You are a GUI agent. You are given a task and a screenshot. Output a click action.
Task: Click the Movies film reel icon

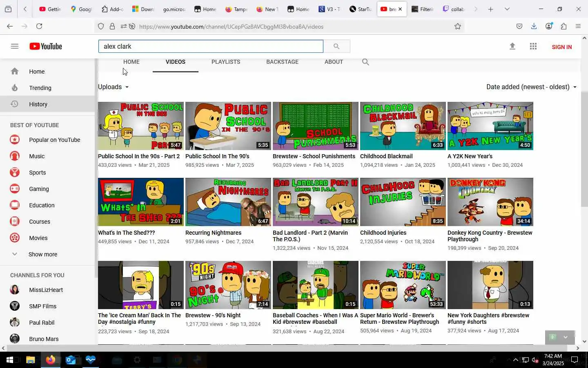pos(15,238)
